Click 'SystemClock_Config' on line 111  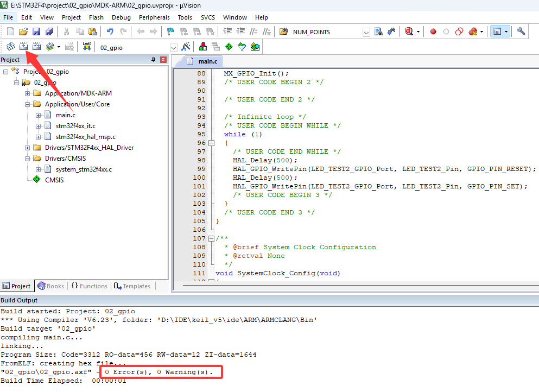tap(276, 273)
